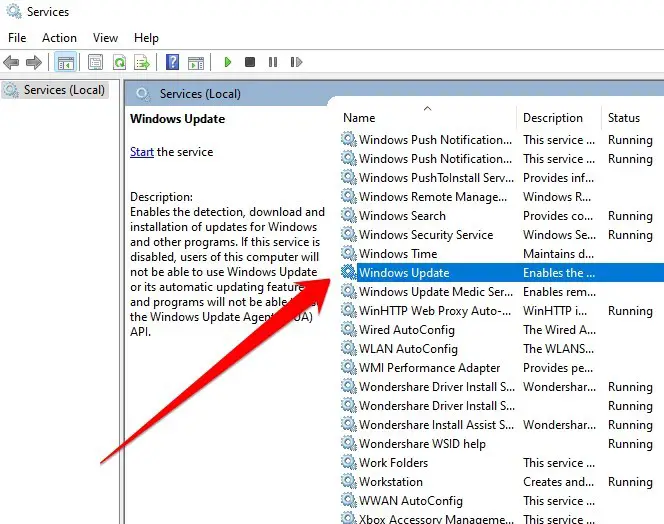Select the Workstation service

pos(502,482)
